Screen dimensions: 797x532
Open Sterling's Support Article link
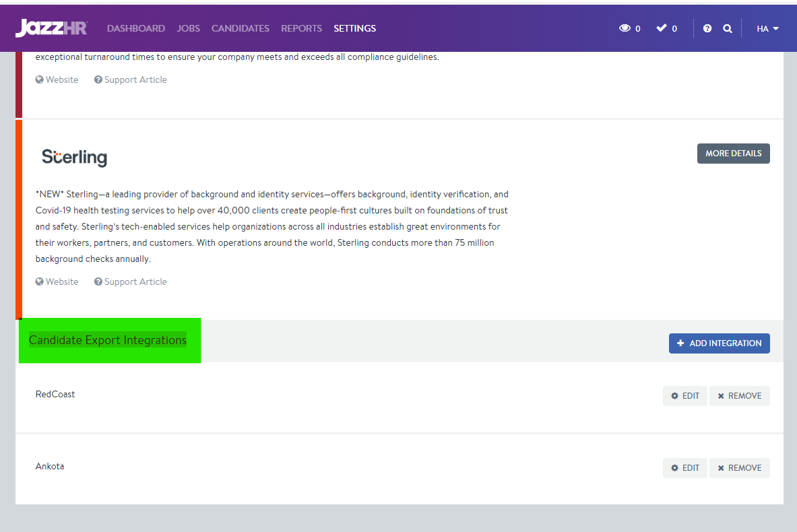131,282
